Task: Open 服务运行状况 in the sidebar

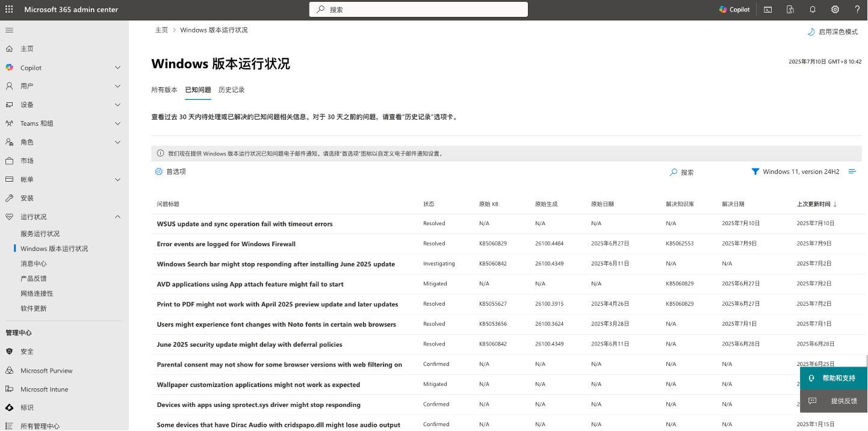Action: click(40, 234)
